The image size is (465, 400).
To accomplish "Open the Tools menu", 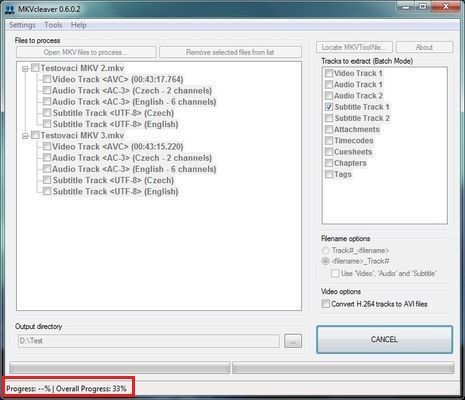I will click(53, 25).
